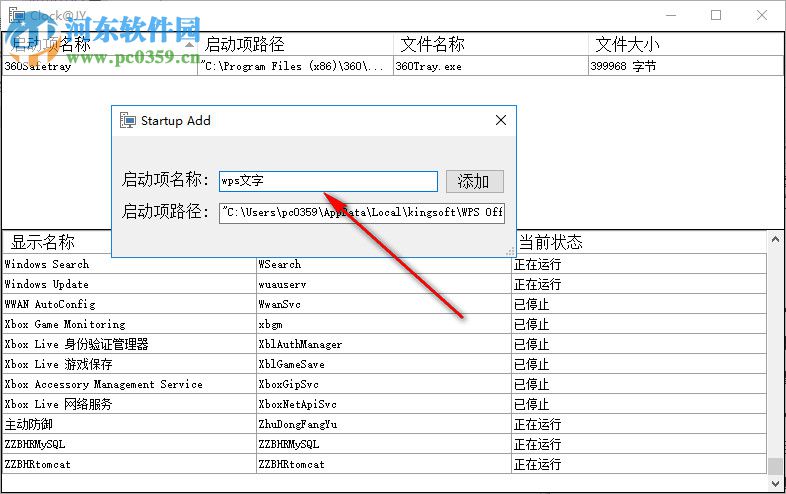Click the XblGameSave service name cell
This screenshot has height=494, width=786.
pyautogui.click(x=384, y=364)
